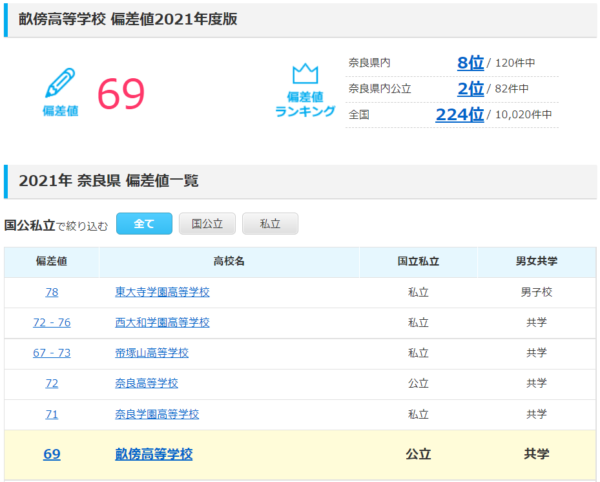Open 帝塚山高等学校 link
This screenshot has height=482, width=600.
point(152,353)
